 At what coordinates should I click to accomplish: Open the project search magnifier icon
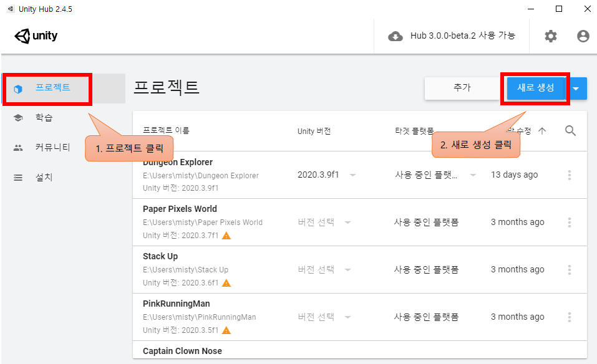pos(570,131)
